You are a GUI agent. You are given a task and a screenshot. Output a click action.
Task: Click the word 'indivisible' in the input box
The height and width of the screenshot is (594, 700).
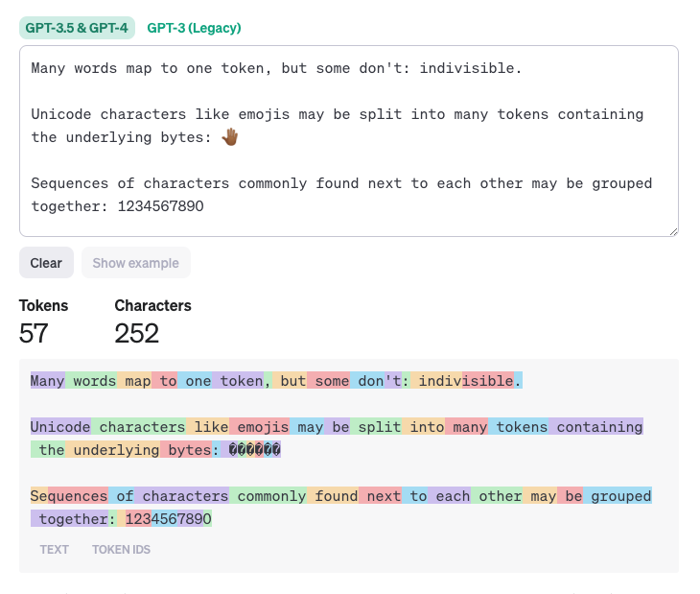pos(467,68)
